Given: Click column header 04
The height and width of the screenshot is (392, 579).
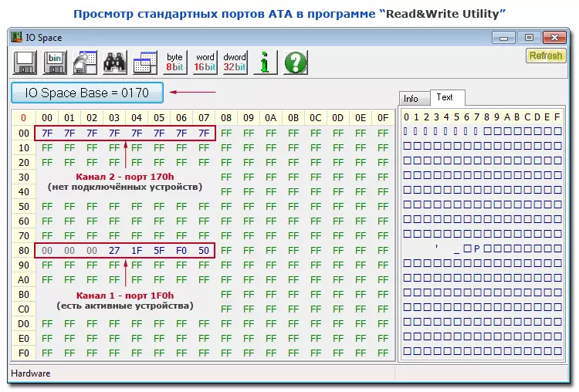Looking at the screenshot, I should point(137,118).
